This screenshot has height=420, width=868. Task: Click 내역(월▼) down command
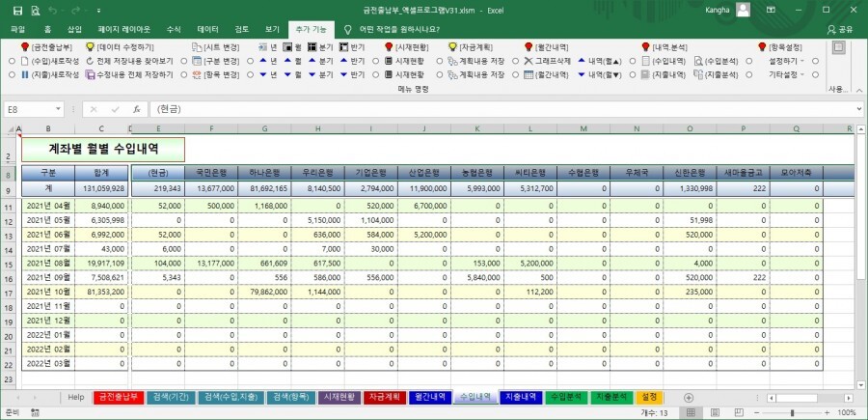point(600,74)
